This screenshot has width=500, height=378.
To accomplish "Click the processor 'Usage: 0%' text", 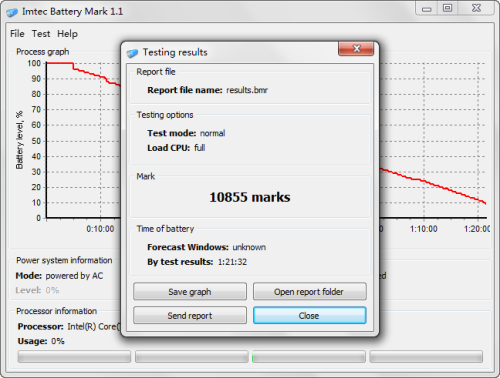I will click(41, 341).
